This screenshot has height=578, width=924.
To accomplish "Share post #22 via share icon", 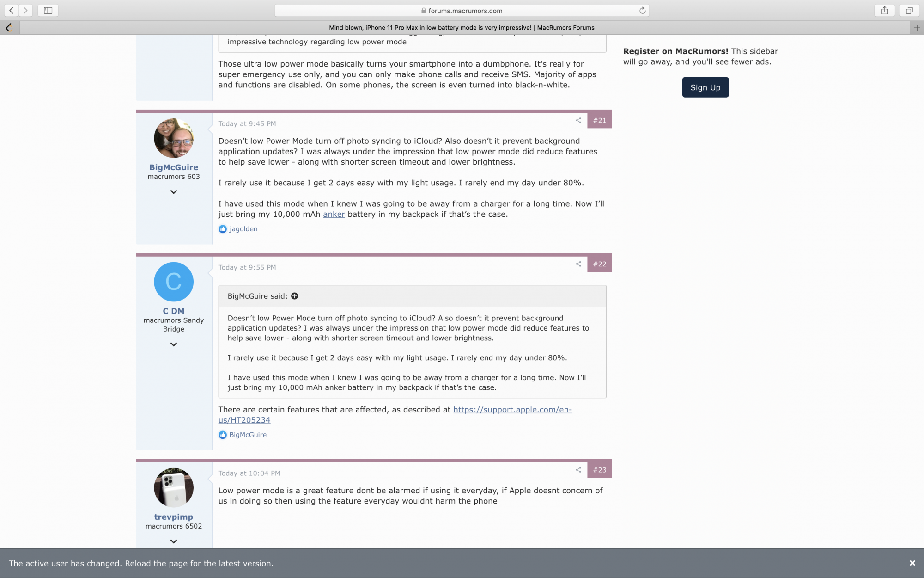I will coord(578,264).
